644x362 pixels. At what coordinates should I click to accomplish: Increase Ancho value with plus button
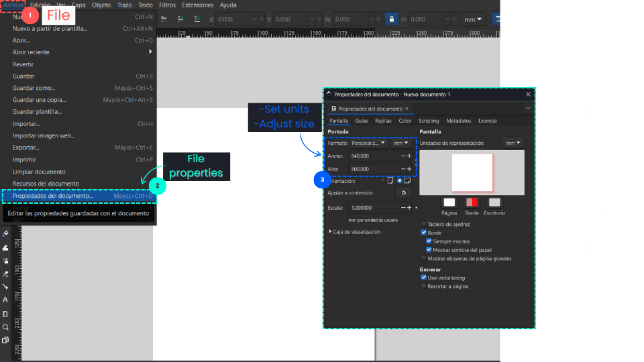pyautogui.click(x=409, y=156)
